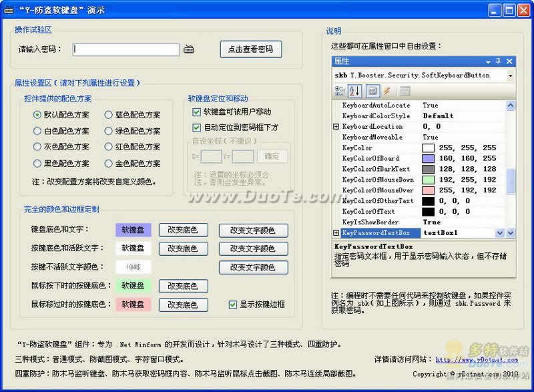Click 改变文字颜色 for 键盘底色和文字 row

point(254,230)
